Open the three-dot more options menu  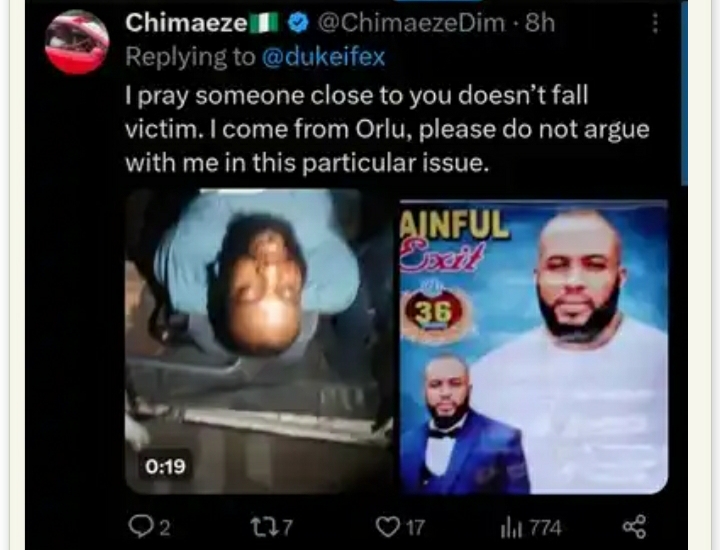(x=655, y=23)
